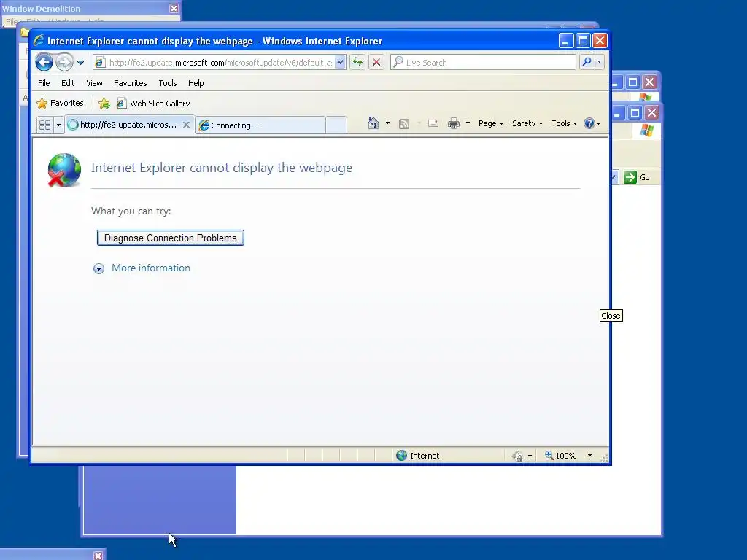Open the Page command bar menu
This screenshot has height=560, width=747.
pos(491,123)
